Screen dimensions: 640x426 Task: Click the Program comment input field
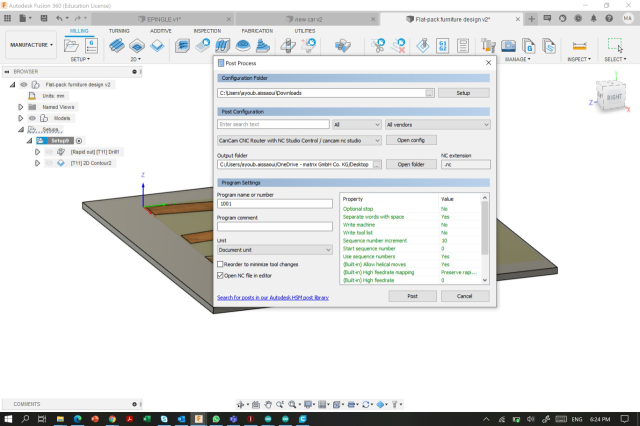coord(274,227)
